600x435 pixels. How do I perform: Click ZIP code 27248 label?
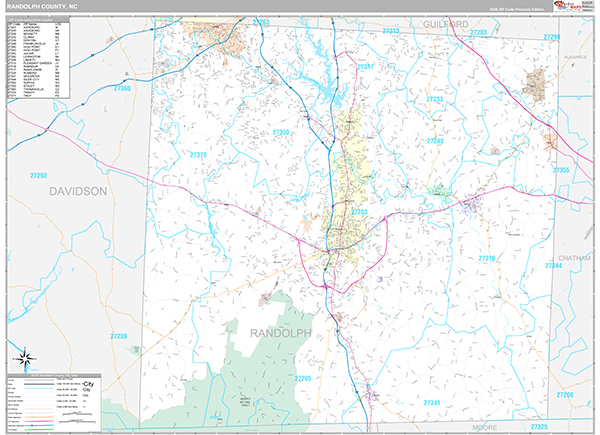(435, 141)
